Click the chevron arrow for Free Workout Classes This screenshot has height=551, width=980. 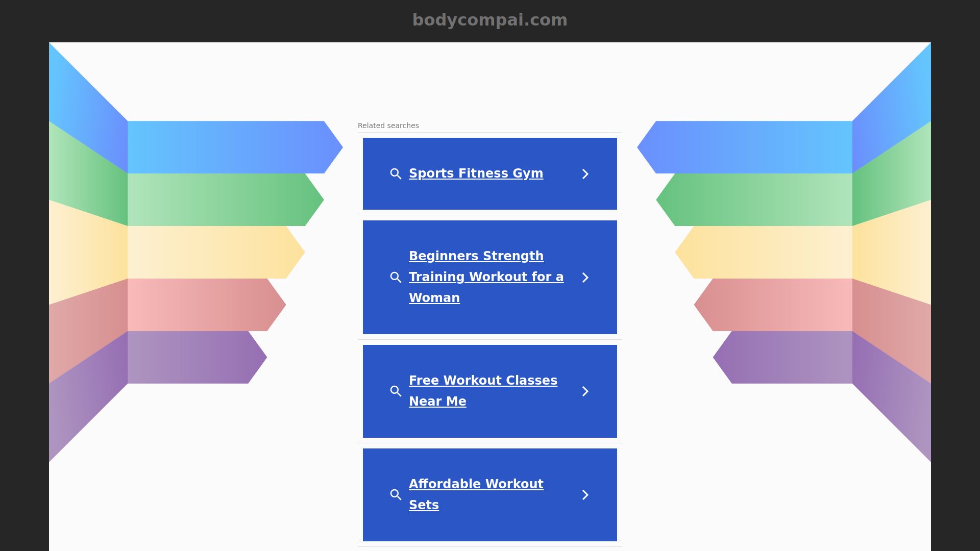coord(585,391)
